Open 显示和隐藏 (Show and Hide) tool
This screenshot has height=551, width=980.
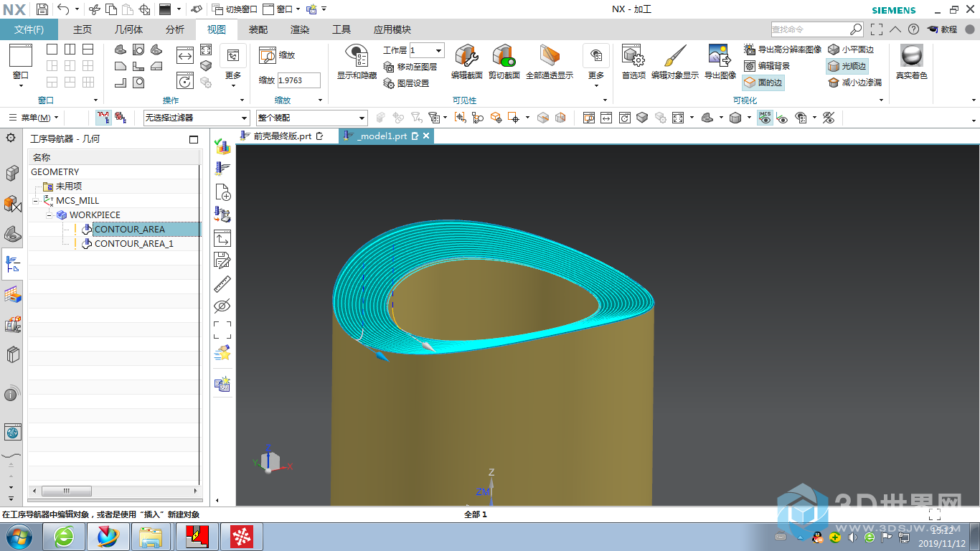click(x=357, y=62)
